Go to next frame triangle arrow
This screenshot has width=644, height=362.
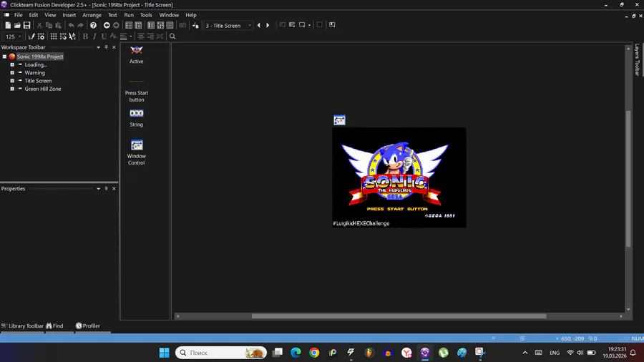coord(268,25)
